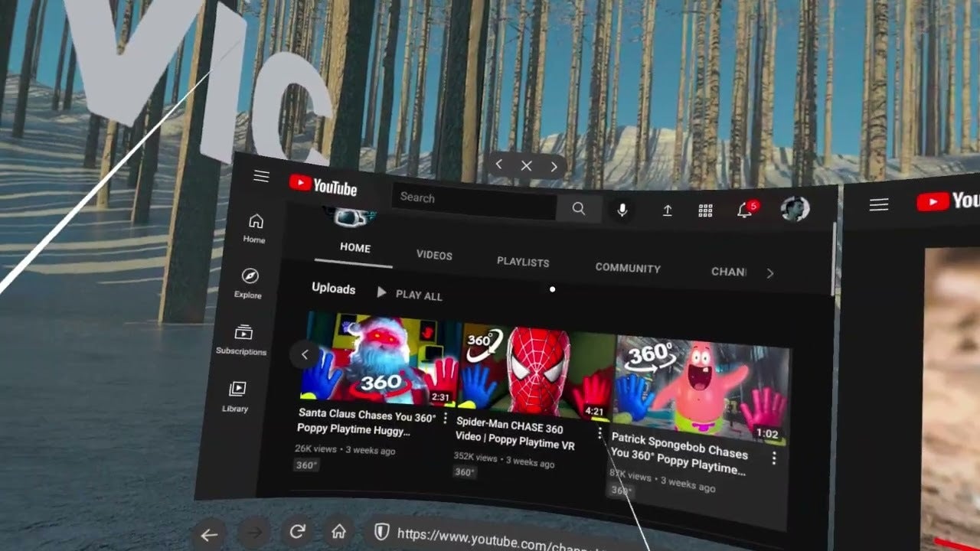Open Subscriptions in the sidebar

click(242, 340)
